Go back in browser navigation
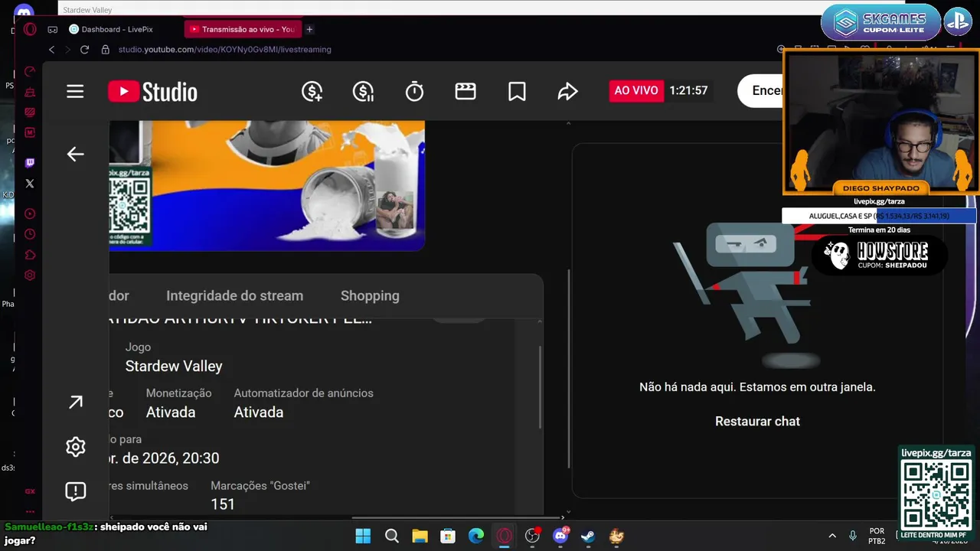This screenshot has height=551, width=980. pos(52,49)
